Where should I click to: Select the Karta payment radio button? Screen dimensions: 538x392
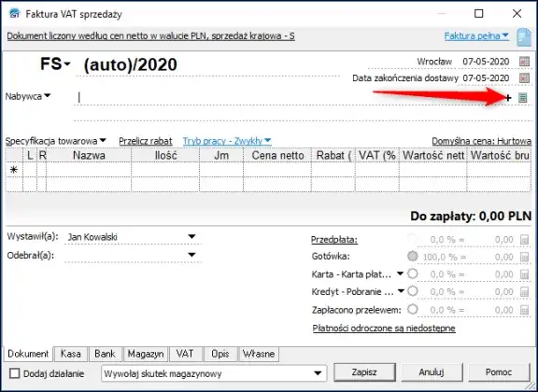coord(413,273)
